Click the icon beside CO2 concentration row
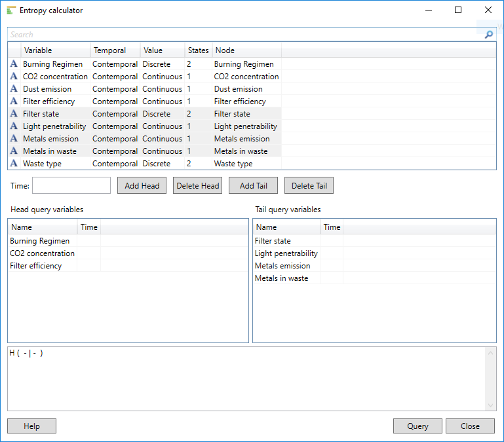This screenshot has height=442, width=504. tap(14, 77)
